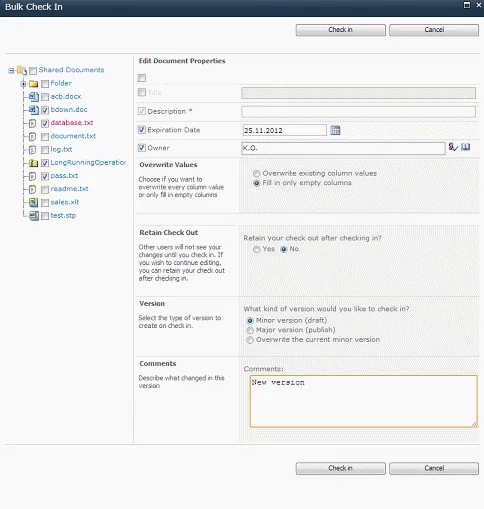This screenshot has height=509, width=484.
Task: Click the Shared Documents library icon
Action: 22,70
